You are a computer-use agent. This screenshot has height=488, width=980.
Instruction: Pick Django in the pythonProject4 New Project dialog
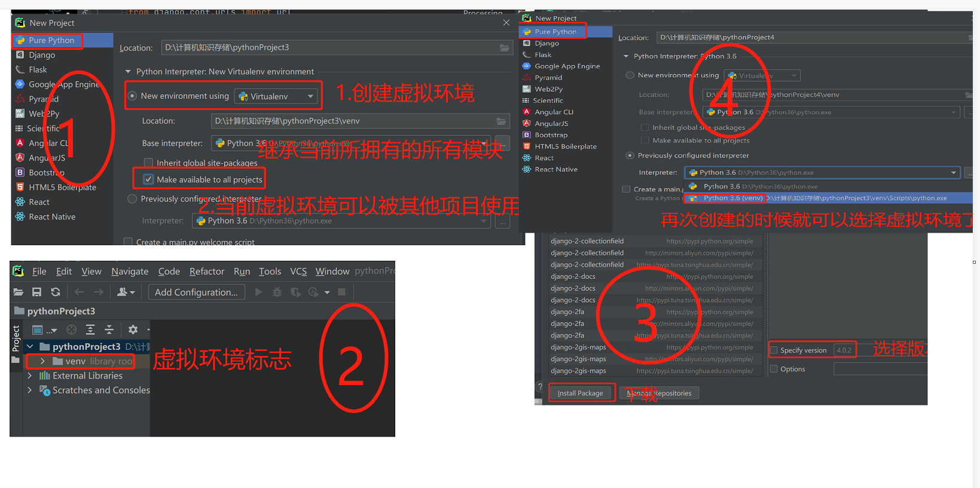547,43
